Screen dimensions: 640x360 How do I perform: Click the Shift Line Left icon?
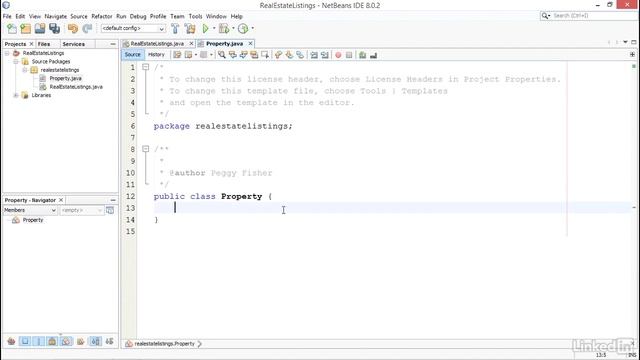(x=314, y=55)
